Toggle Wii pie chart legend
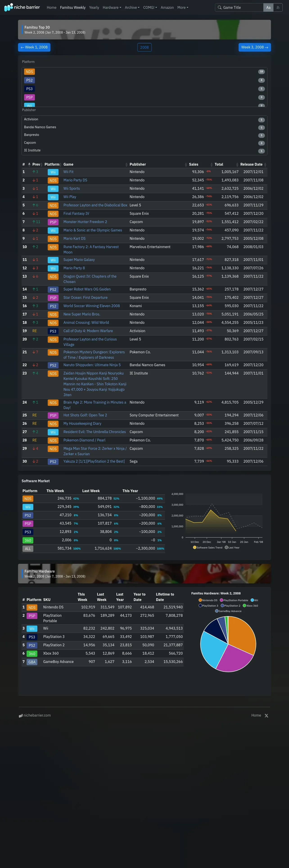Screen dimensions: 289x868 pos(254,600)
